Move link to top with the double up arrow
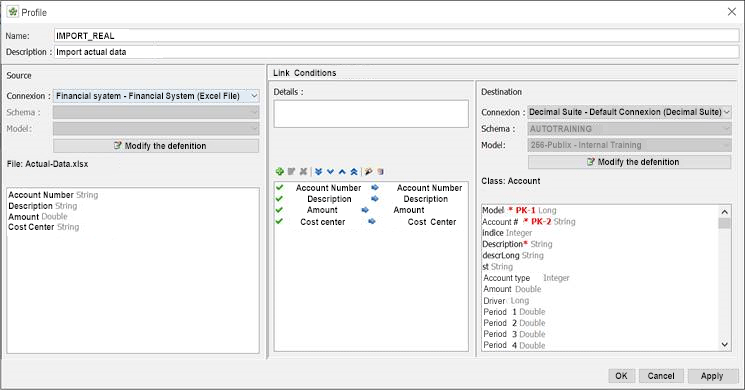Viewport: 745px width, 390px height. 354,171
